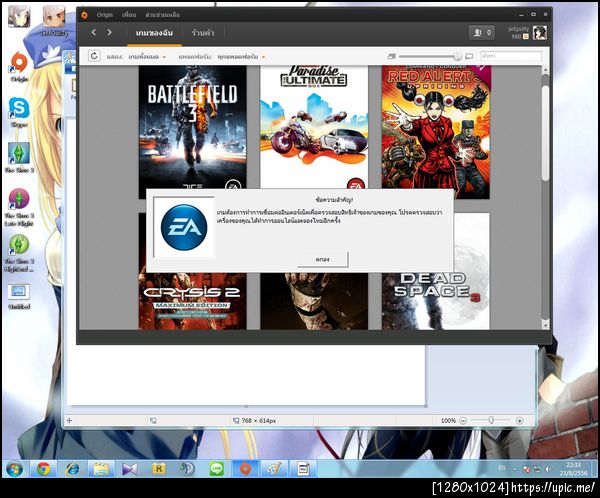The height and width of the screenshot is (498, 600).
Task: Refresh the game library
Action: (x=94, y=56)
